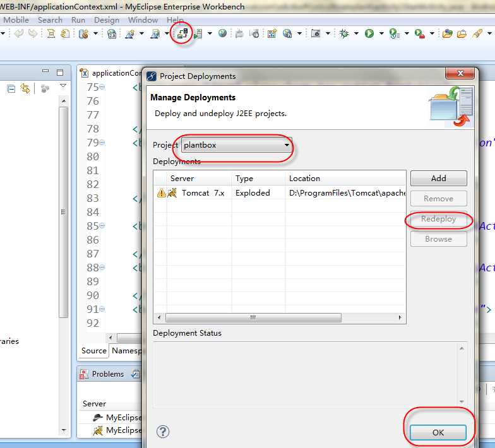Viewport: 495px width, 448px height.
Task: Open the Design menu
Action: coord(107,20)
